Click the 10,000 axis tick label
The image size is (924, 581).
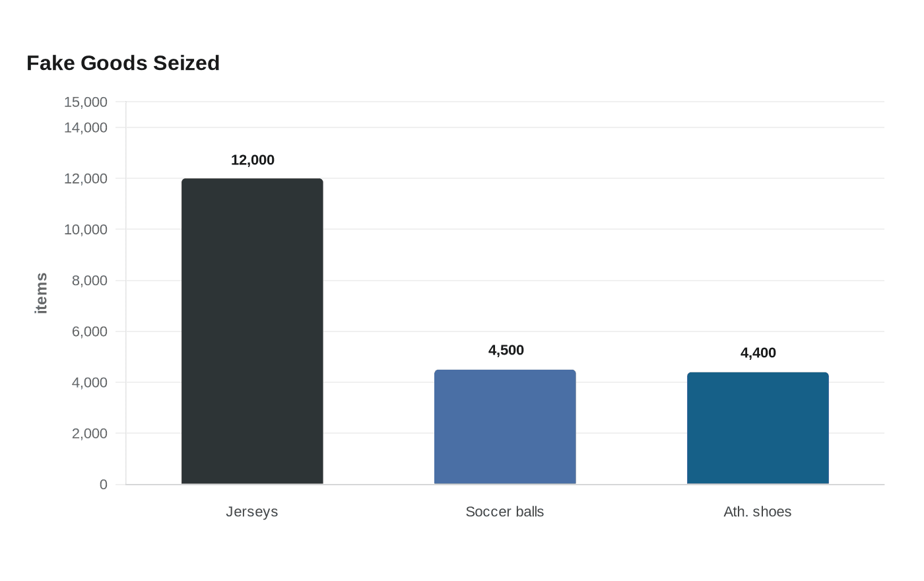(x=86, y=230)
